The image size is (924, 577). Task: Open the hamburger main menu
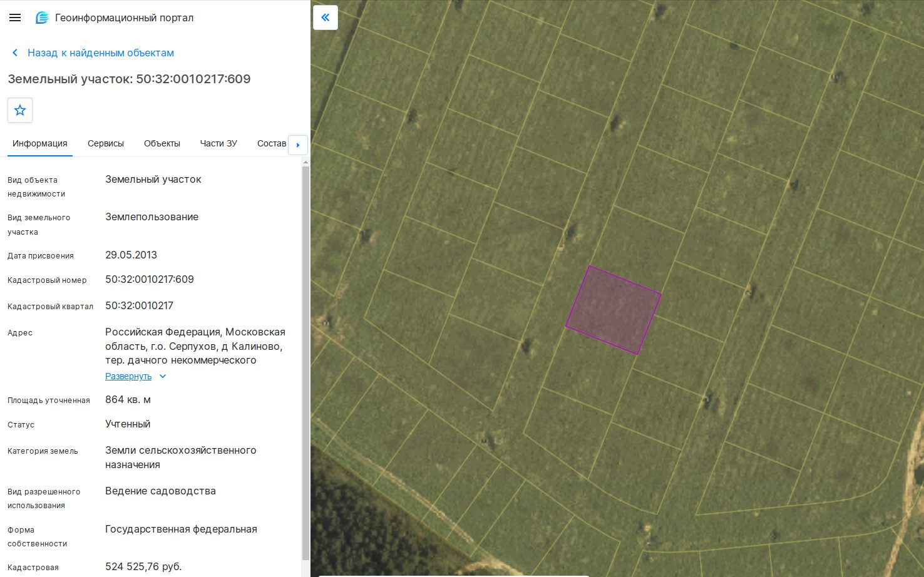click(15, 18)
